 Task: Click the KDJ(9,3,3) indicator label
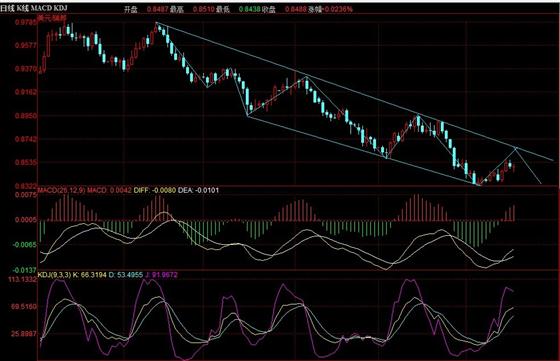click(54, 275)
